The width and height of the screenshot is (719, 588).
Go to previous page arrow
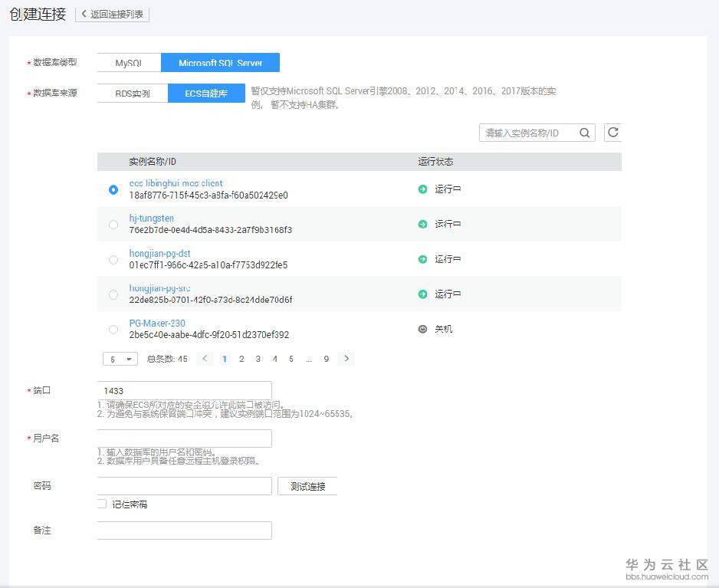205,359
